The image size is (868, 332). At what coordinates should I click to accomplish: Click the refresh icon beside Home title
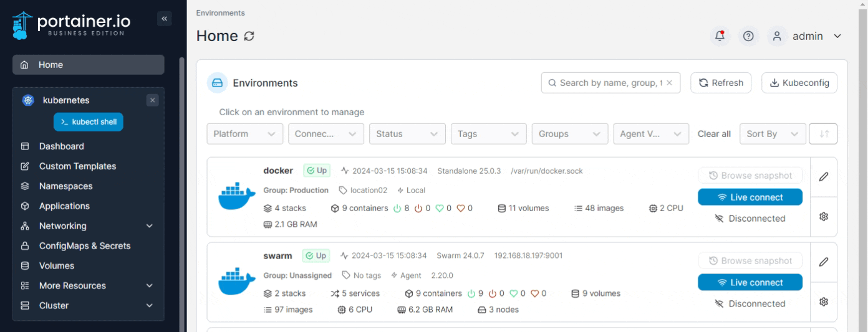point(249,37)
